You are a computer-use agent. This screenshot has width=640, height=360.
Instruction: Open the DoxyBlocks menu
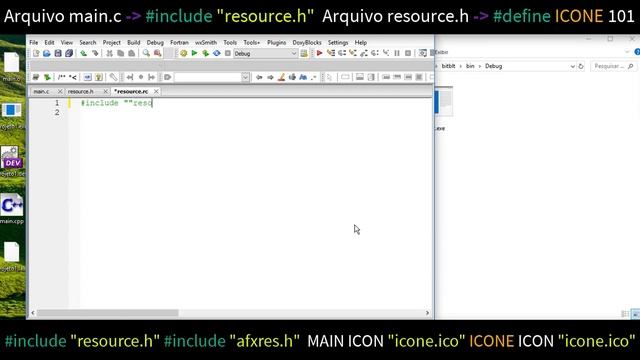pyautogui.click(x=307, y=42)
